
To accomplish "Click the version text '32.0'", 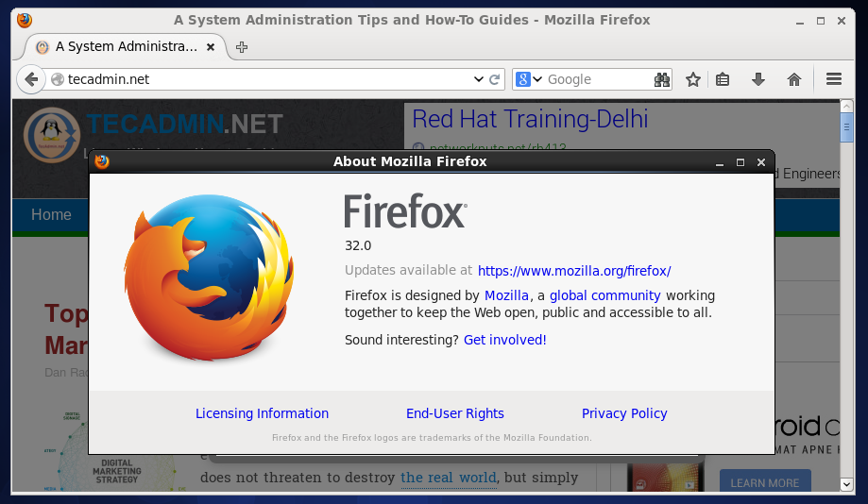I will pyautogui.click(x=358, y=245).
